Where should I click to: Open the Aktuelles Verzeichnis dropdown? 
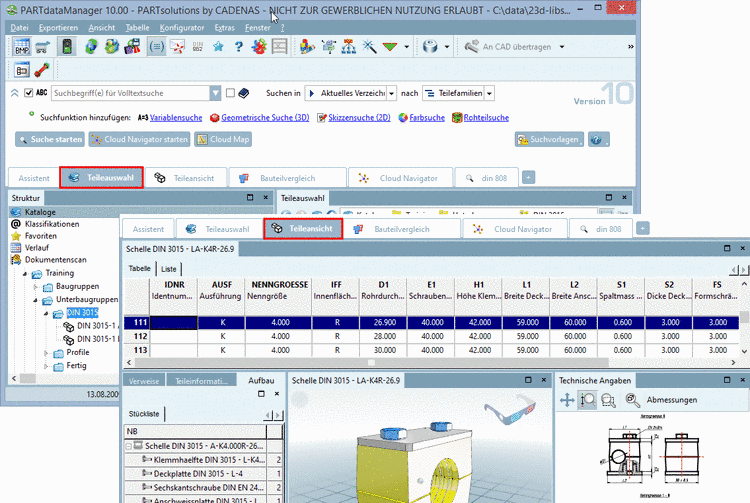(x=391, y=93)
